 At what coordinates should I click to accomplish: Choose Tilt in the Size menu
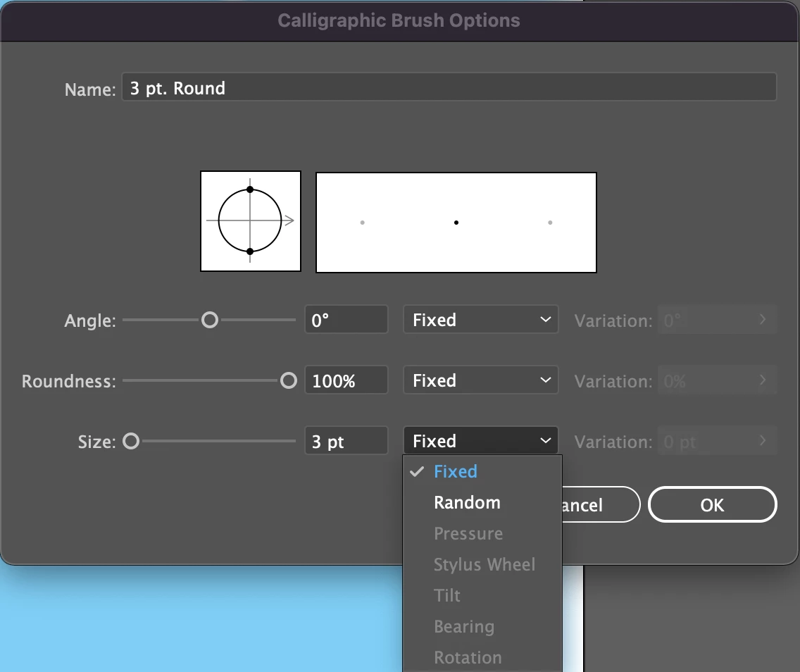coord(447,596)
